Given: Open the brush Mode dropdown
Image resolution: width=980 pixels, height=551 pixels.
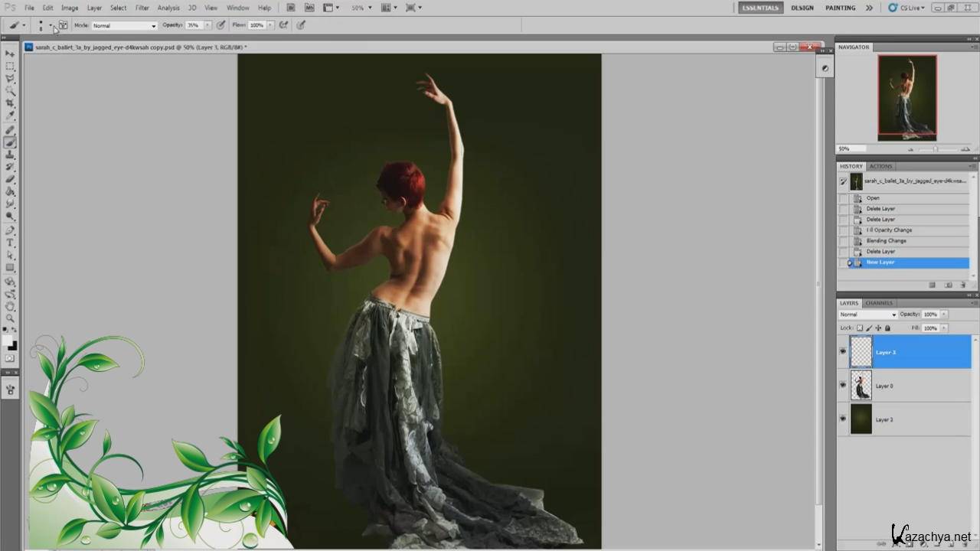Looking at the screenshot, I should [x=124, y=25].
